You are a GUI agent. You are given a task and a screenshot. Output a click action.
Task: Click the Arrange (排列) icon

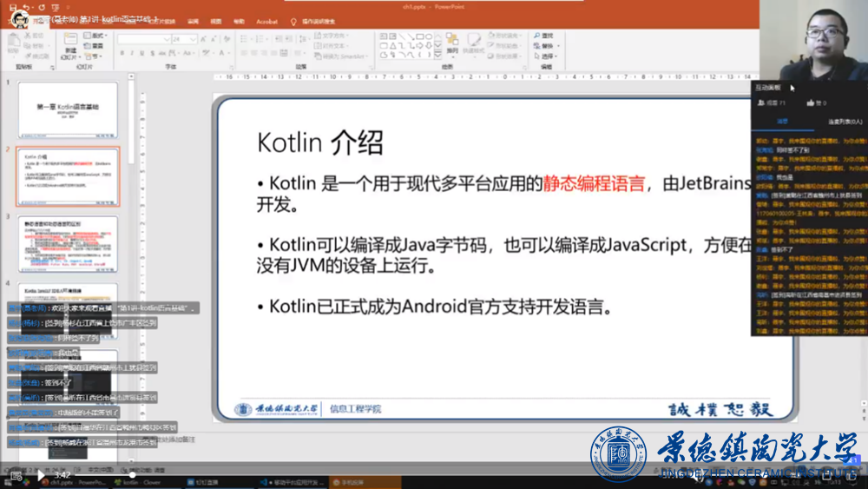click(452, 43)
